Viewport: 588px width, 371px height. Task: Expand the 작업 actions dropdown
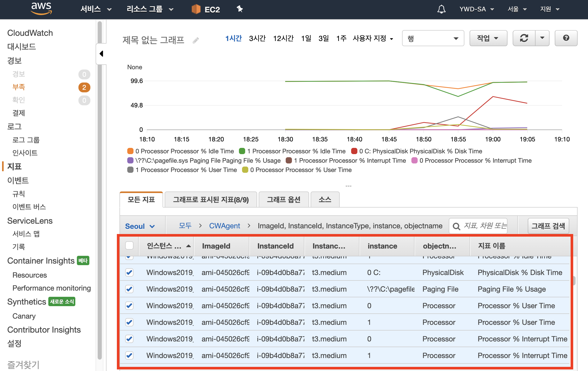(488, 38)
